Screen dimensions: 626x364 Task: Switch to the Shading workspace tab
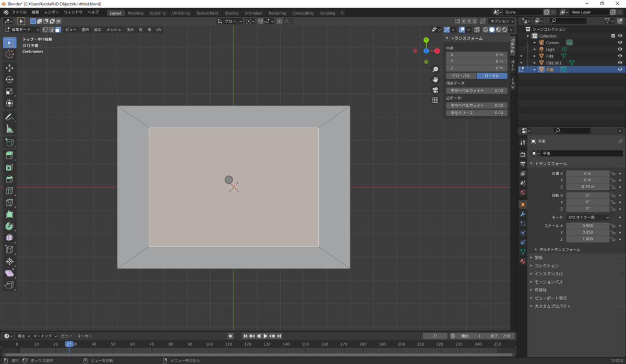[x=232, y=13]
